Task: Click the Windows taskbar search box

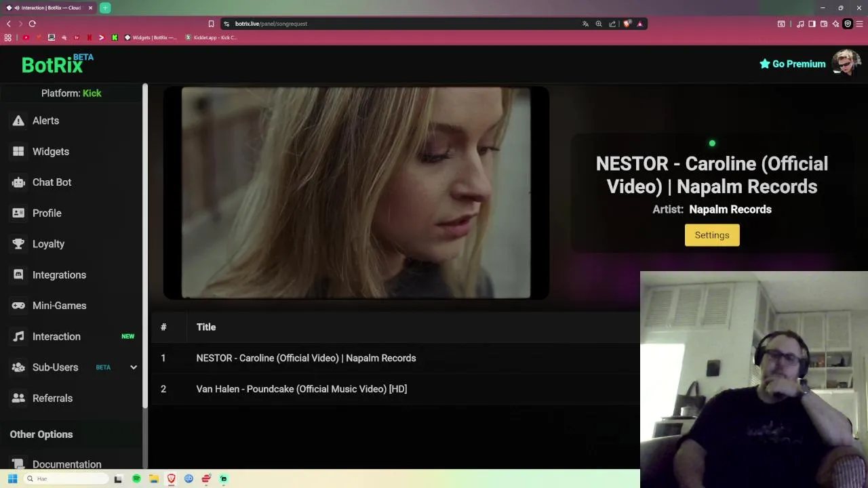Action: pos(66,479)
